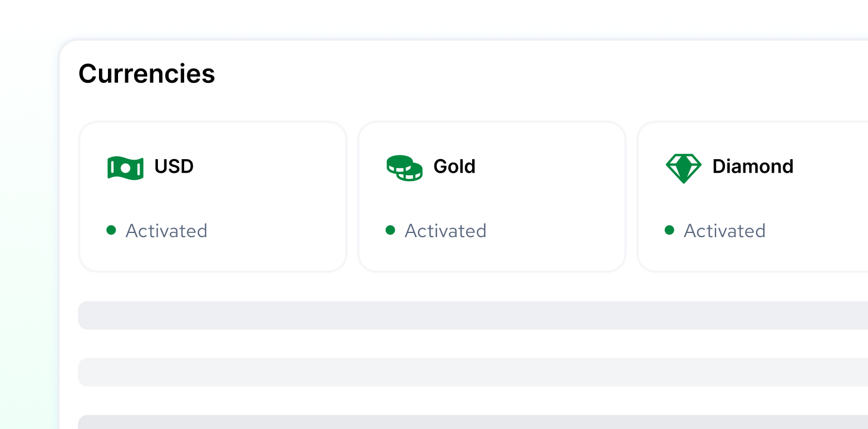Viewport: 868px width, 429px height.
Task: Select the USD currency label
Action: point(174,166)
